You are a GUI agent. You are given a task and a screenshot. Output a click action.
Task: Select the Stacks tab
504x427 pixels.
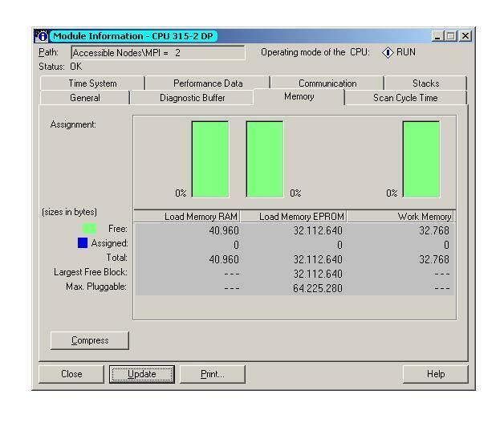[x=425, y=83]
